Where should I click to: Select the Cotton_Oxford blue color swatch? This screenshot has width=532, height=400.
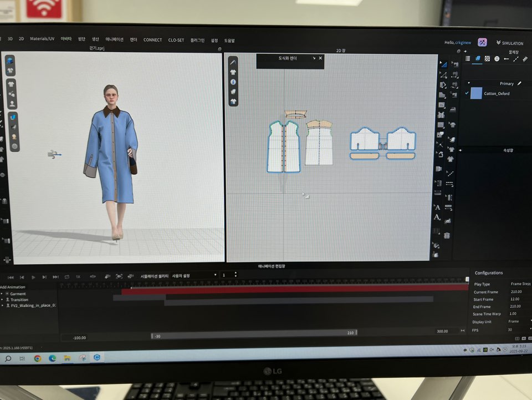pos(476,93)
